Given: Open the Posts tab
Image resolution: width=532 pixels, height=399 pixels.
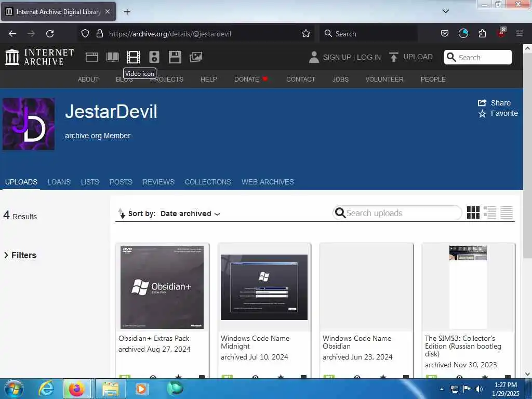Looking at the screenshot, I should pos(121,182).
